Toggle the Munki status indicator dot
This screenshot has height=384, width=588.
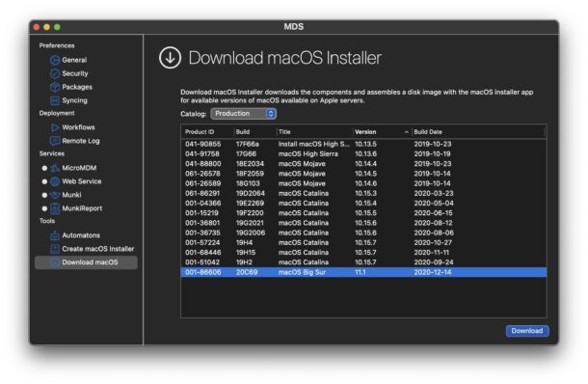click(44, 195)
